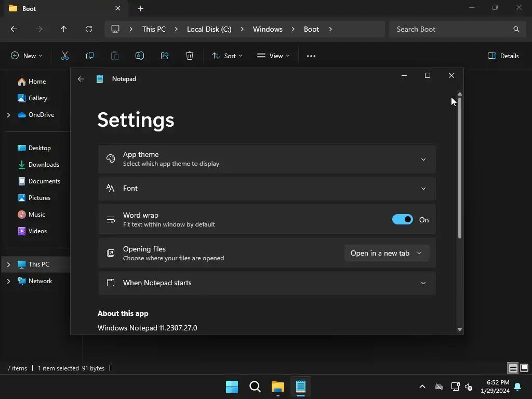This screenshot has height=399, width=532.
Task: Open the Sort dropdown menu
Action: [x=227, y=56]
